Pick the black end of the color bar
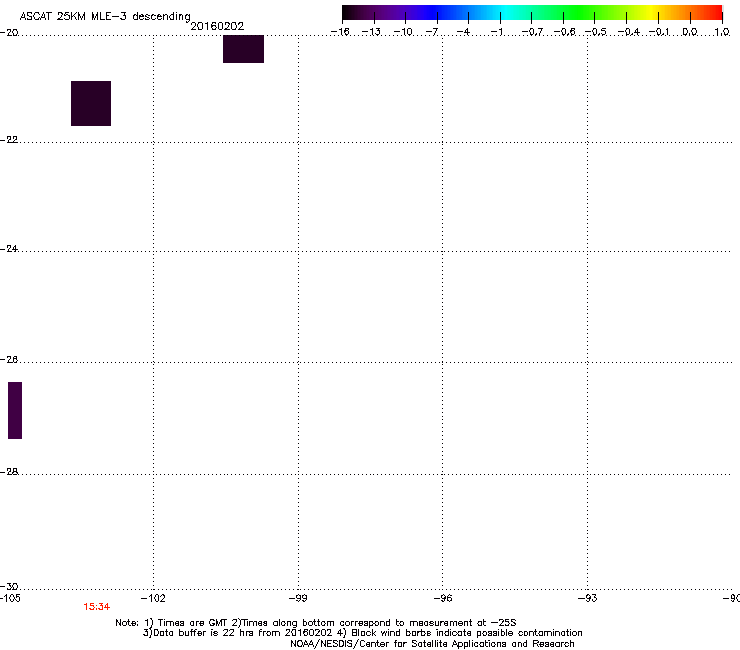740x650 pixels. (x=349, y=13)
